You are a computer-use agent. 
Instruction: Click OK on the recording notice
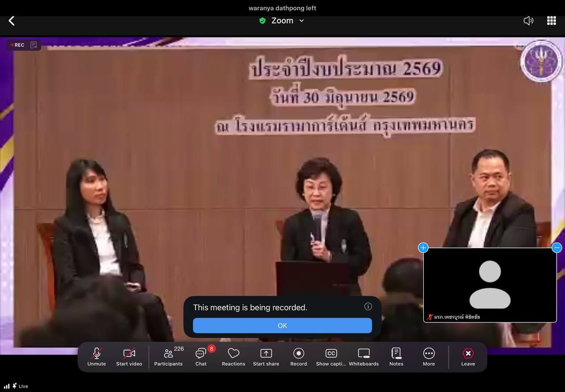point(282,325)
